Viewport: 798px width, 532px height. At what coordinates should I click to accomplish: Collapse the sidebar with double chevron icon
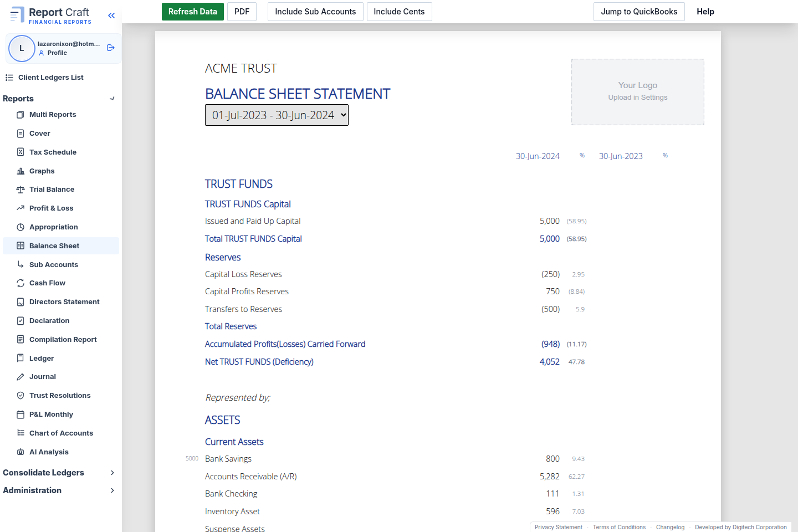tap(111, 16)
